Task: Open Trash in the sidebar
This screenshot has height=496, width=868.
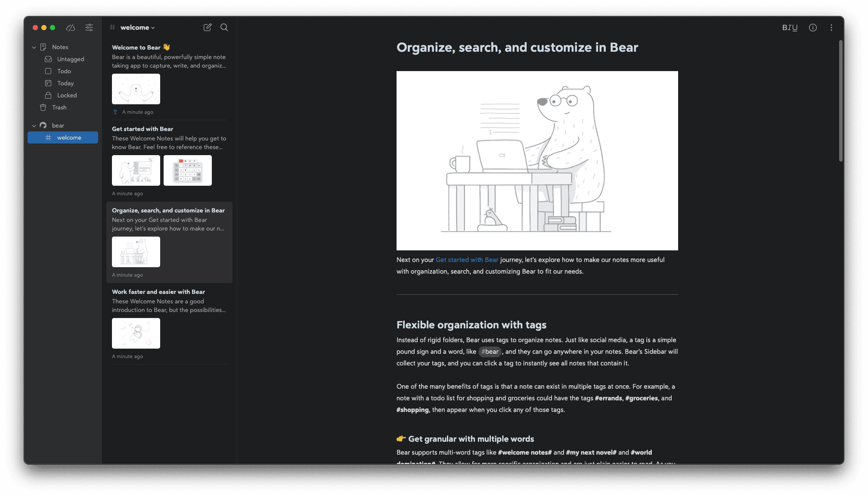Action: coord(63,107)
